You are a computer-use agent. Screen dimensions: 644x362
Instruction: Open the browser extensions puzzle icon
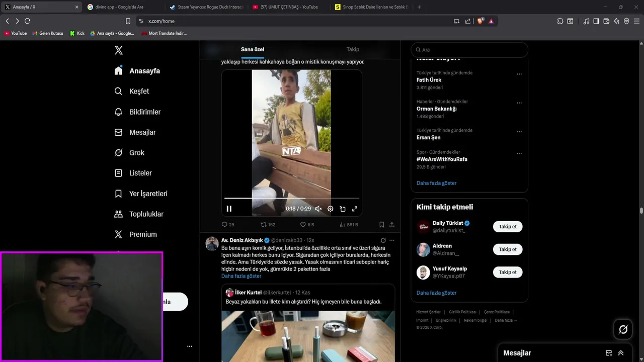click(560, 21)
